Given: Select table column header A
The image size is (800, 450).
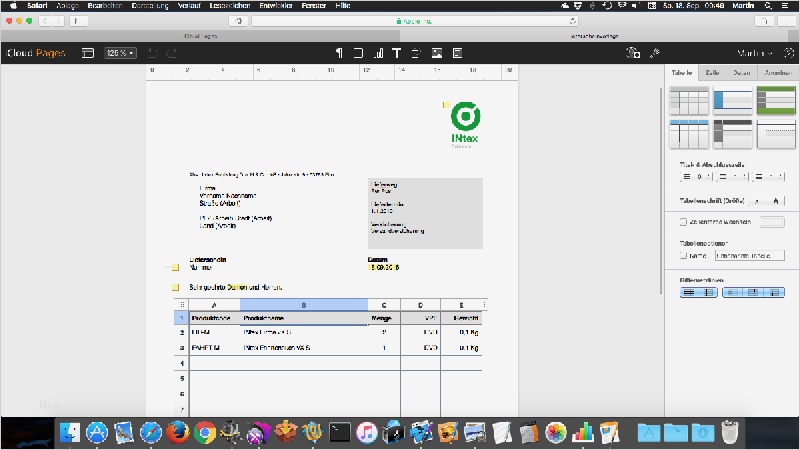Looking at the screenshot, I should tap(214, 305).
